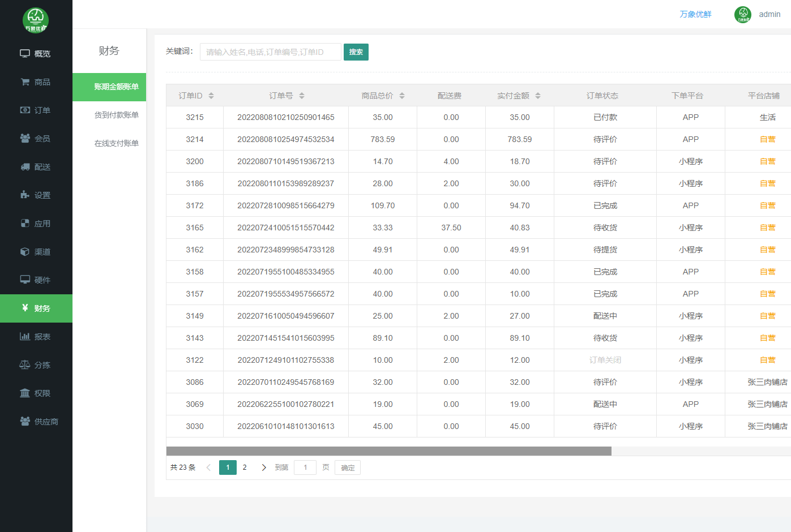The height and width of the screenshot is (532, 791).
Task: Switch to 货到付款账单 tab
Action: pyautogui.click(x=116, y=115)
